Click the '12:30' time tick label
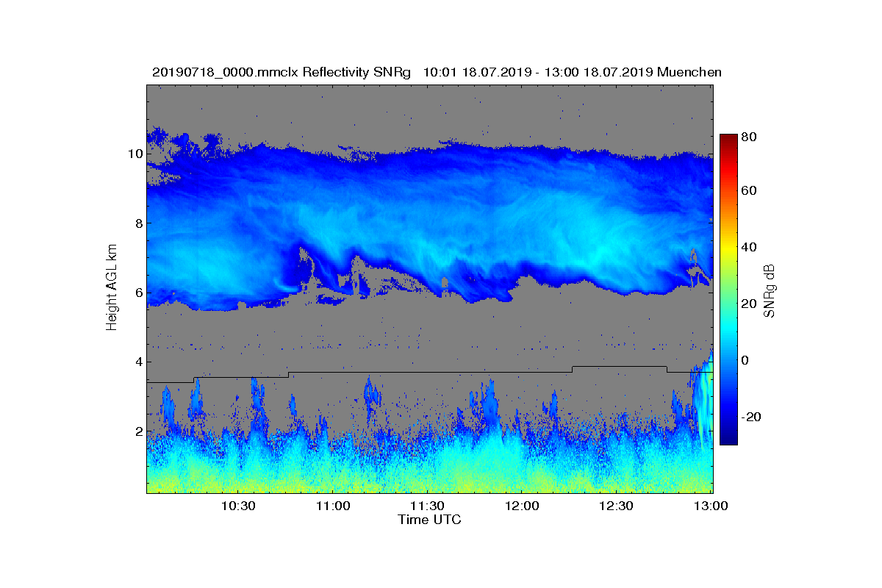The height and width of the screenshot is (588, 882). point(616,506)
